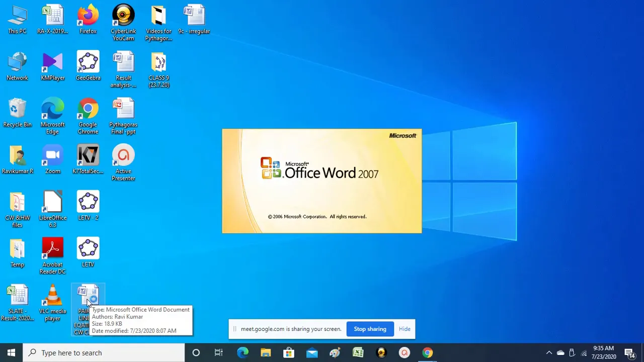Open the Windows Start menu

pos(11,352)
